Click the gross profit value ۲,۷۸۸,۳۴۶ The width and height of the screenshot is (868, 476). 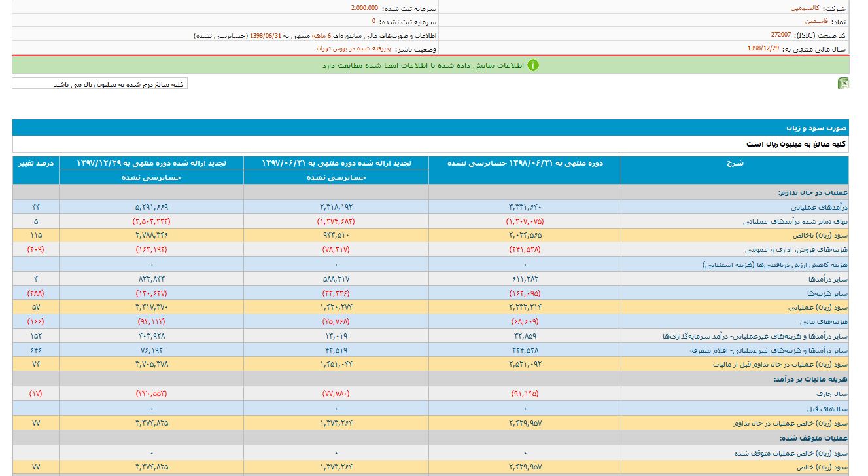coord(152,236)
